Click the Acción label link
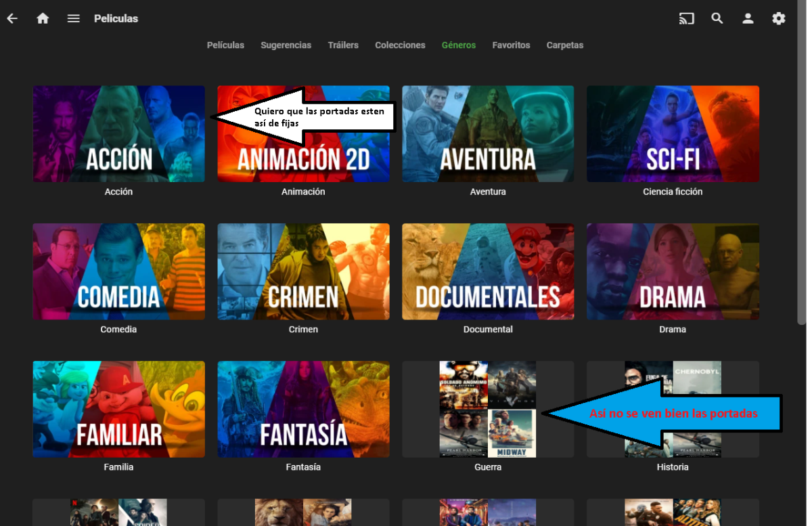Screen dimensions: 812x526 point(118,192)
